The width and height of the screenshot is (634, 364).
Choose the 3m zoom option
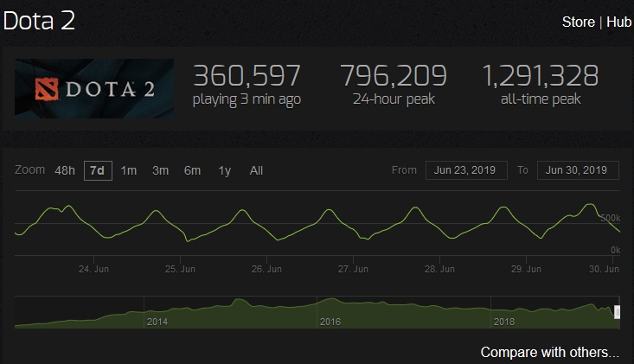point(161,170)
